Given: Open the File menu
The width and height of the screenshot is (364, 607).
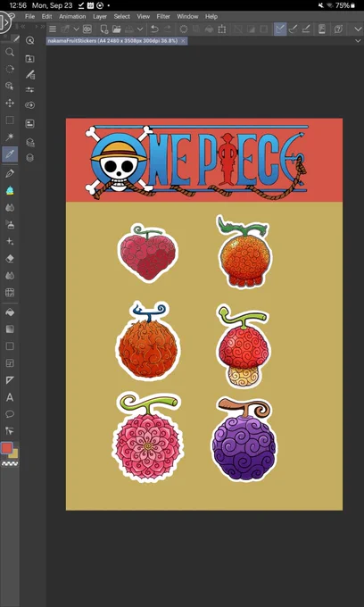Looking at the screenshot, I should pyautogui.click(x=29, y=17).
